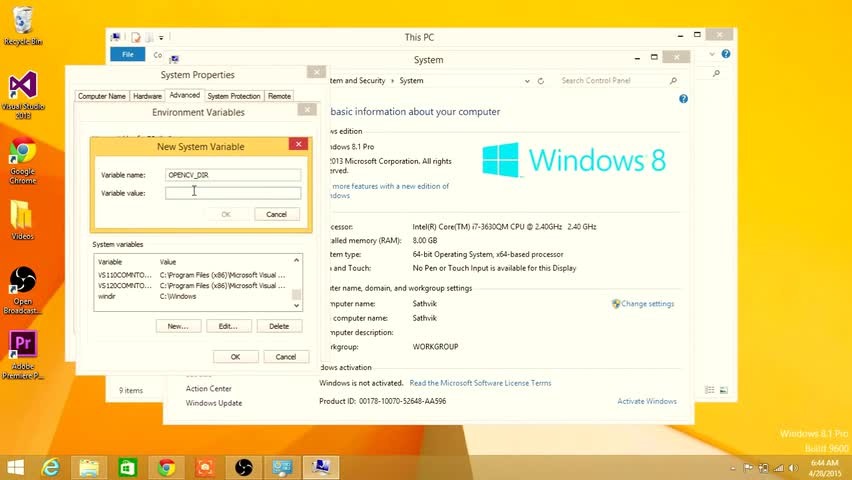This screenshot has width=852, height=480.
Task: Open Internet Explorer from the taskbar
Action: pos(51,467)
